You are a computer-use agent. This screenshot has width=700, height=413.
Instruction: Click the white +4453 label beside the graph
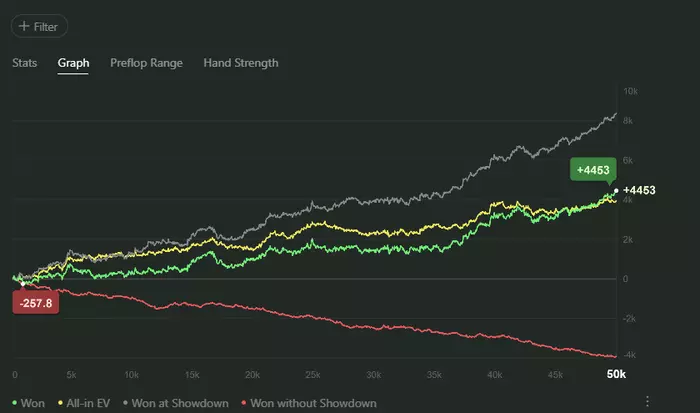[638, 190]
